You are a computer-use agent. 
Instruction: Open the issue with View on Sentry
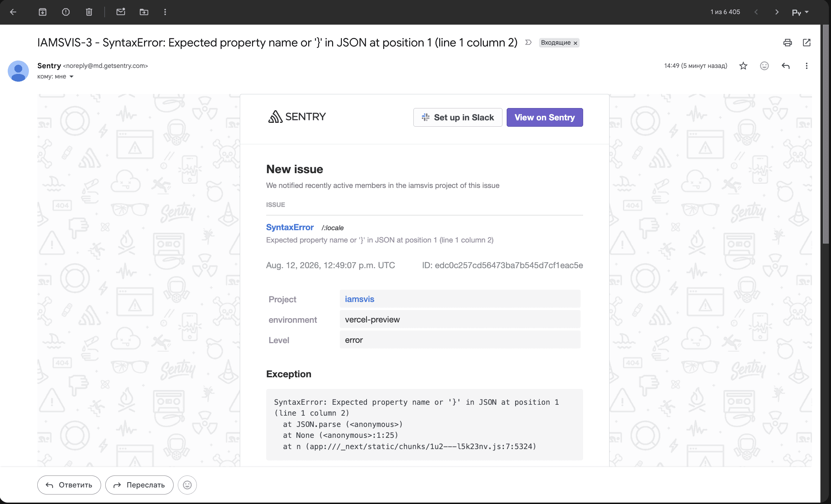coord(545,117)
